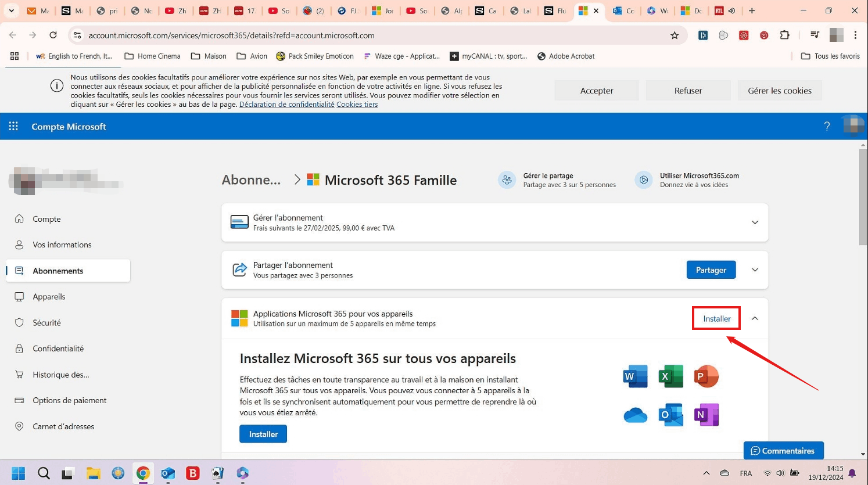Image resolution: width=868 pixels, height=485 pixels.
Task: Select the Excel icon
Action: tap(670, 376)
